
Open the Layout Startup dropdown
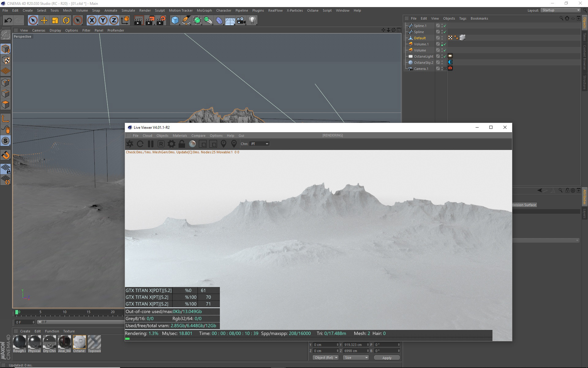tap(560, 10)
